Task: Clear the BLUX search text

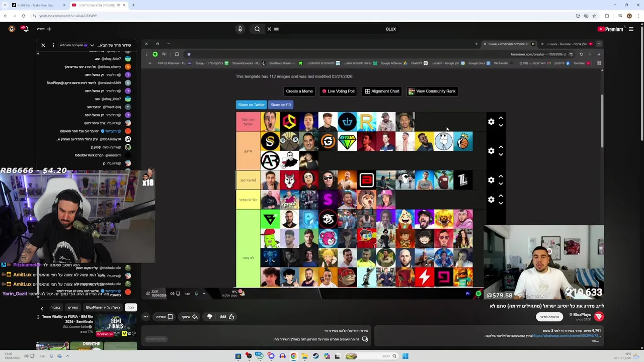Action: point(269,29)
